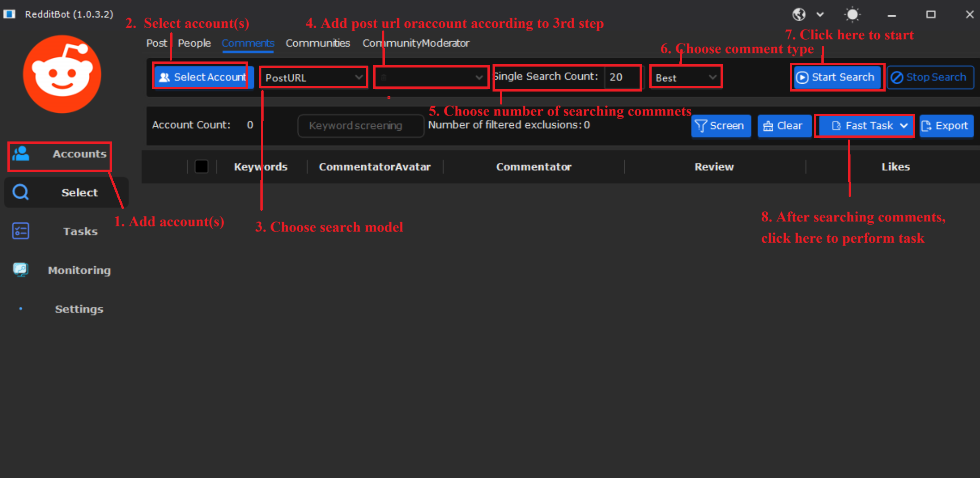Toggle light theme with sun icon
The image size is (980, 478).
click(852, 14)
